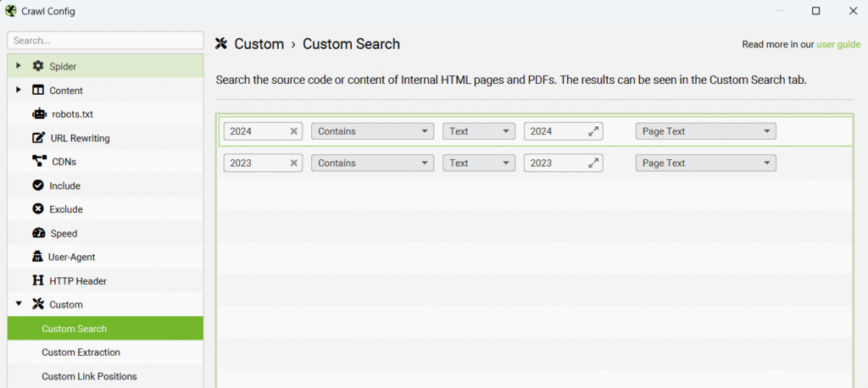
Task: Click the robots.txt robot icon
Action: [x=38, y=114]
